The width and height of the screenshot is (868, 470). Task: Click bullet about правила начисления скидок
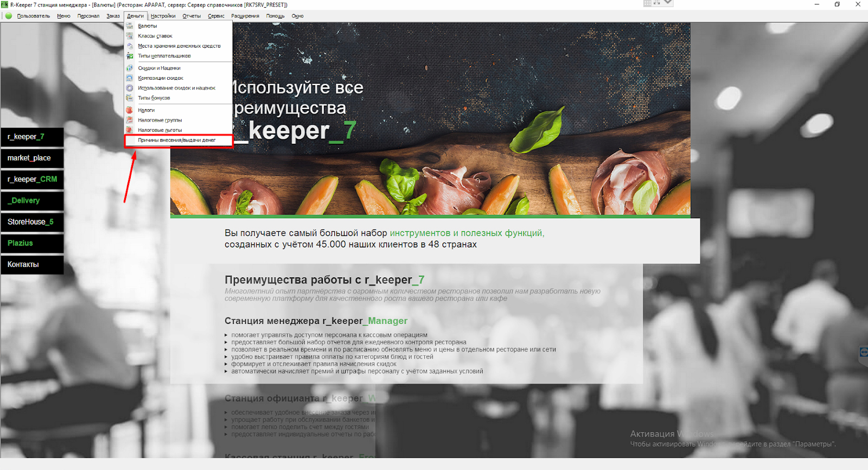[x=314, y=364]
